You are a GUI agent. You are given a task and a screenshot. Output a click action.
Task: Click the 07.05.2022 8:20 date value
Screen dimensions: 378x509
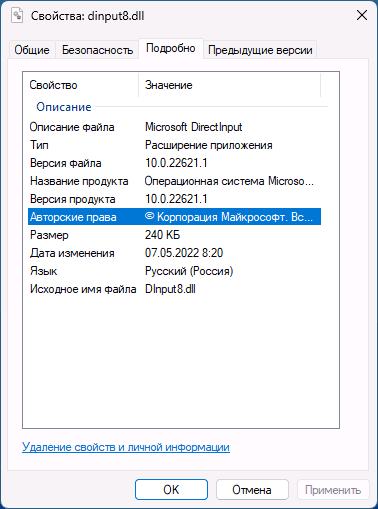(x=184, y=253)
